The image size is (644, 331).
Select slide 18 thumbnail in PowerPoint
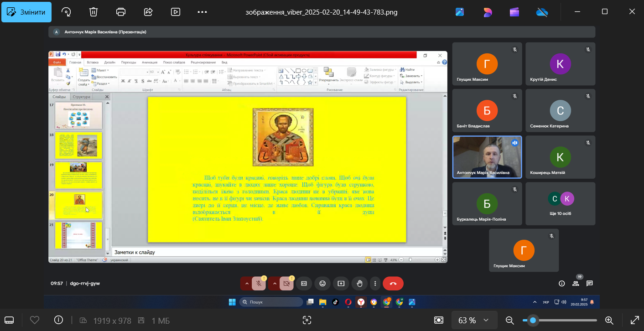(x=78, y=145)
